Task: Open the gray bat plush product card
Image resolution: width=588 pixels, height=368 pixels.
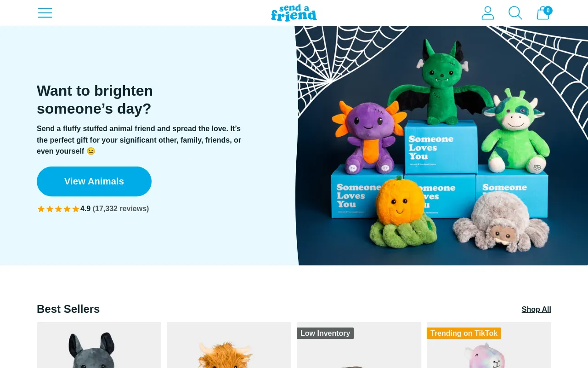Action: coord(99,345)
